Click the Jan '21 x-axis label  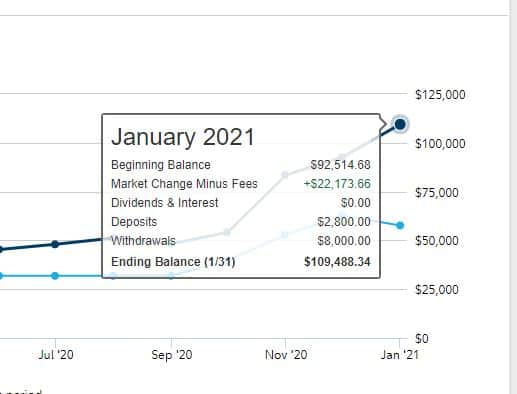[x=399, y=355]
